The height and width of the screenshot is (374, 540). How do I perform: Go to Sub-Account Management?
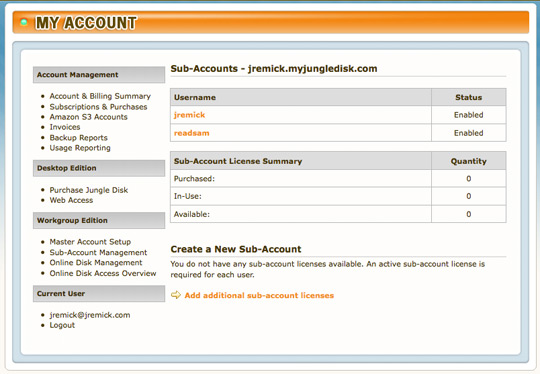click(x=98, y=252)
